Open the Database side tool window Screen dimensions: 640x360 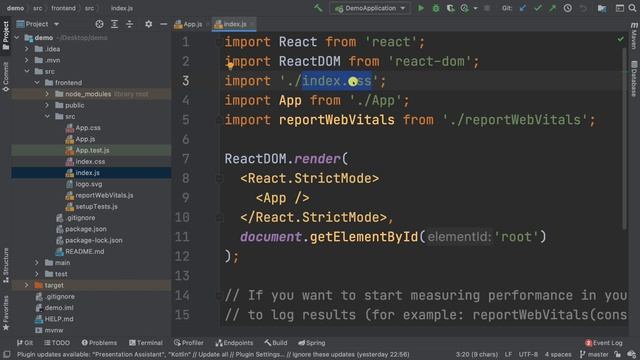[x=634, y=79]
